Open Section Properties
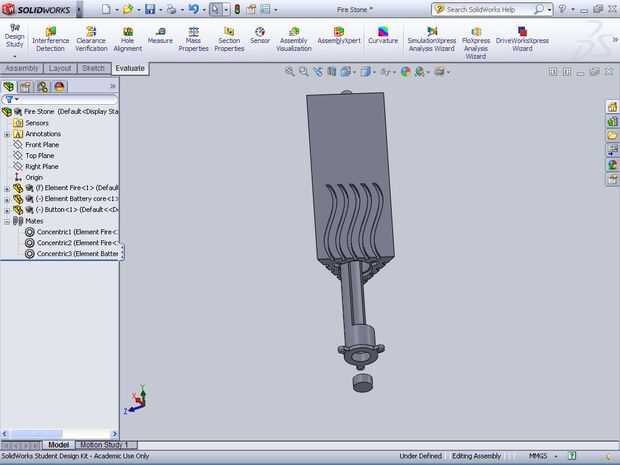 pyautogui.click(x=229, y=39)
